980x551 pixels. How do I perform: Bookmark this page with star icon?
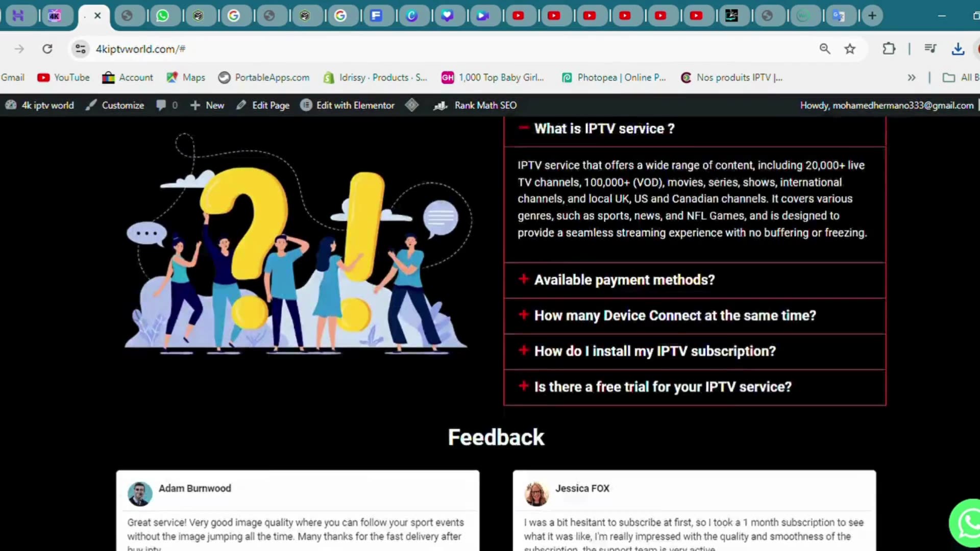click(x=850, y=49)
